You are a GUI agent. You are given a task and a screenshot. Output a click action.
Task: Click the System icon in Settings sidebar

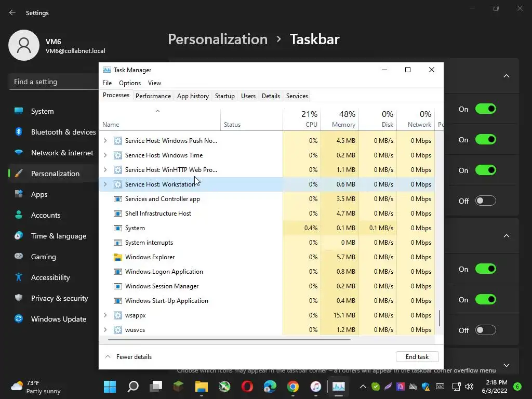tap(19, 111)
